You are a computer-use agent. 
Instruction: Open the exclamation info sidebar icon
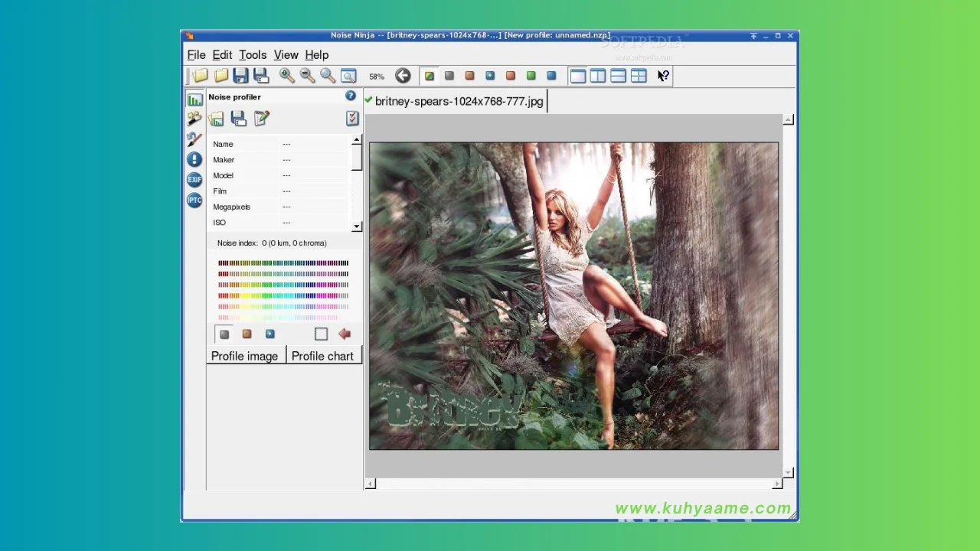194,159
